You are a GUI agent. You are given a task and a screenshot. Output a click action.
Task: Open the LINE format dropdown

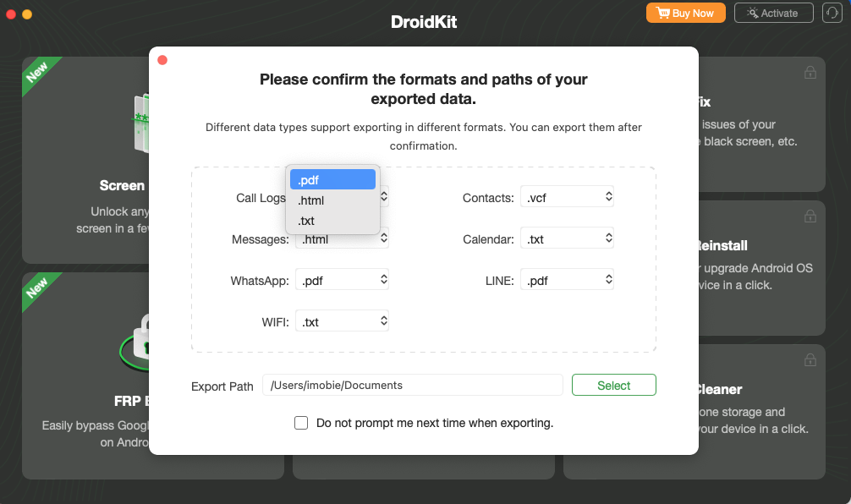(x=567, y=279)
